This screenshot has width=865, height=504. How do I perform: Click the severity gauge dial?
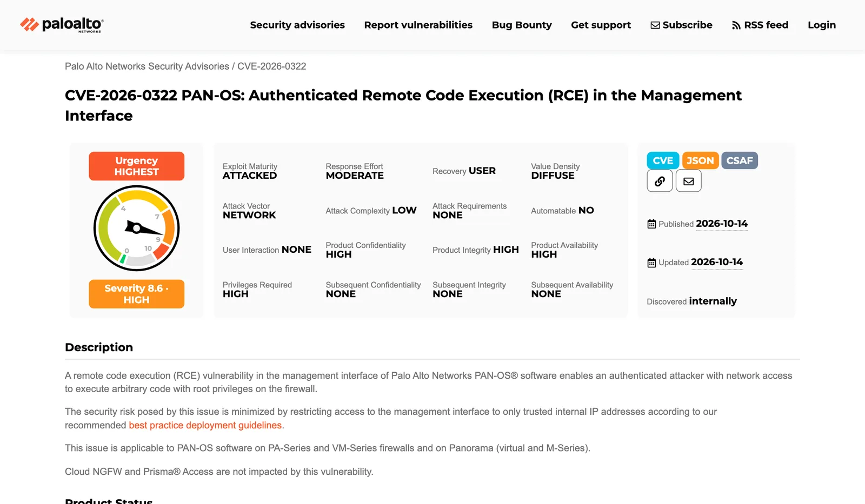(137, 228)
